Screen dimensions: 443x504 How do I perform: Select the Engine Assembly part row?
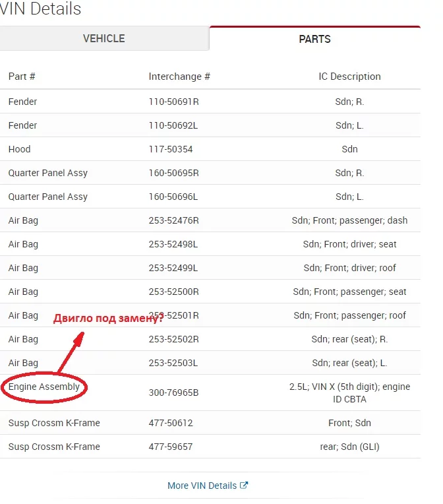click(x=44, y=387)
